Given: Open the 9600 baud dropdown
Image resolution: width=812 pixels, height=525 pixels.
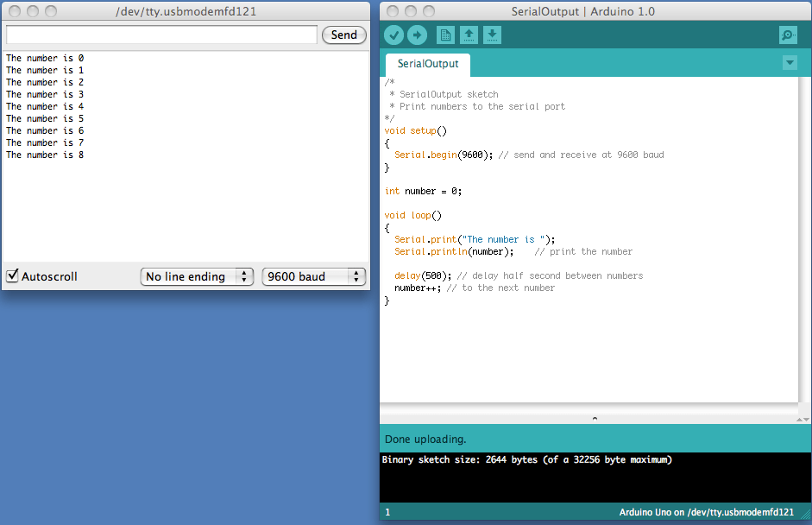Looking at the screenshot, I should (314, 277).
